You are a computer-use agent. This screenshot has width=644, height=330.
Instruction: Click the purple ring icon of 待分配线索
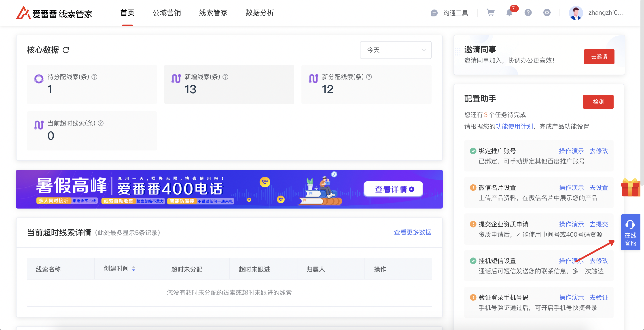pos(39,79)
